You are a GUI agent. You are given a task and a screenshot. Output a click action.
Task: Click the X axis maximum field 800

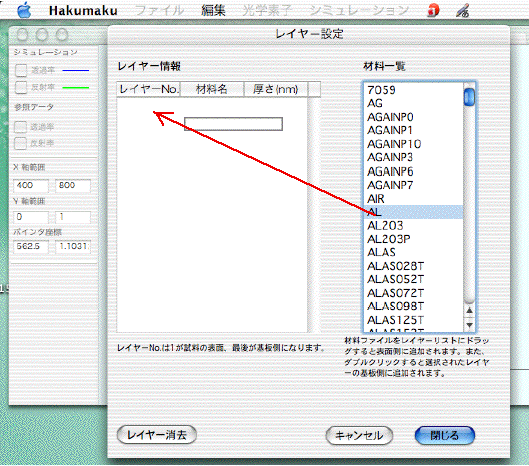(73, 185)
